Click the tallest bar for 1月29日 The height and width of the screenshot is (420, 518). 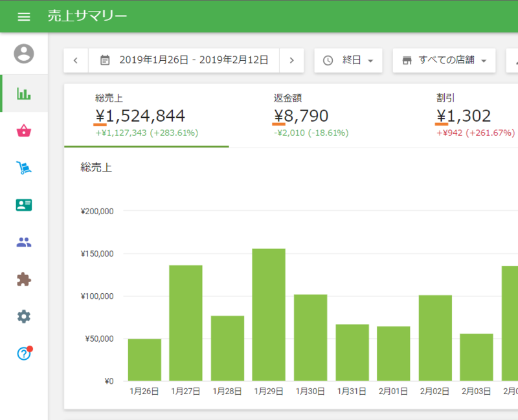pos(269,311)
